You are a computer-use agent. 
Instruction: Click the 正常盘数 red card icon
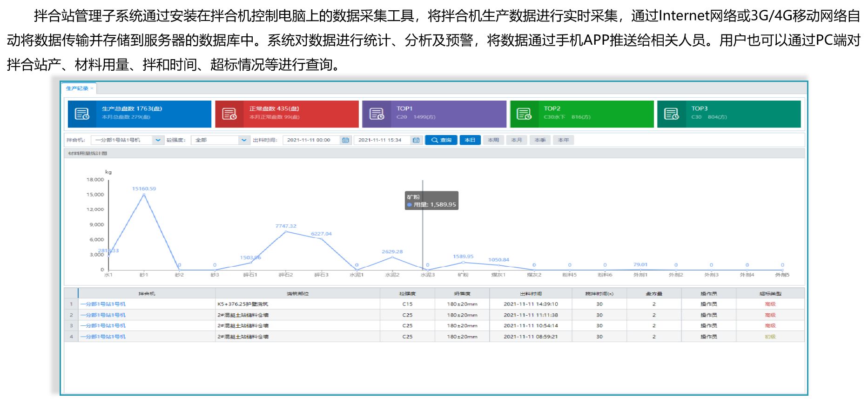(229, 114)
